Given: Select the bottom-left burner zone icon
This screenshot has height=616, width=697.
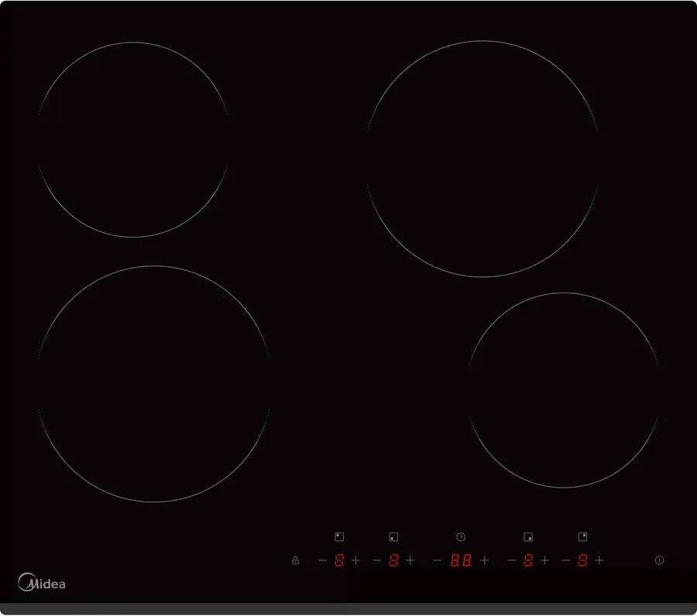Looking at the screenshot, I should click(393, 537).
